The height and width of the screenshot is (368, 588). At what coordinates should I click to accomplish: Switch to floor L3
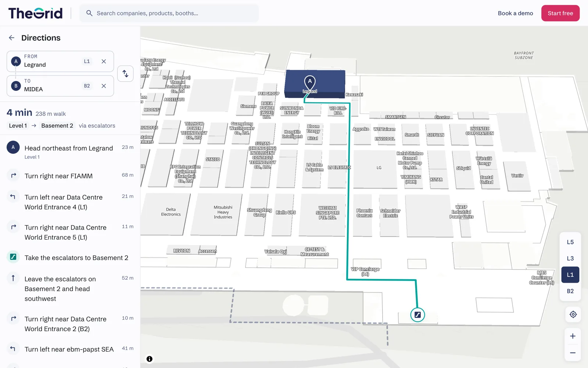tap(570, 258)
